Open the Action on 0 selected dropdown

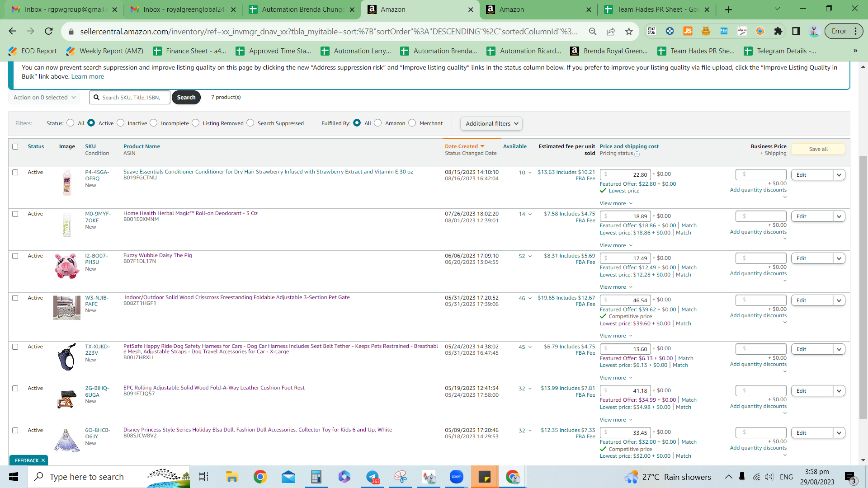point(44,97)
